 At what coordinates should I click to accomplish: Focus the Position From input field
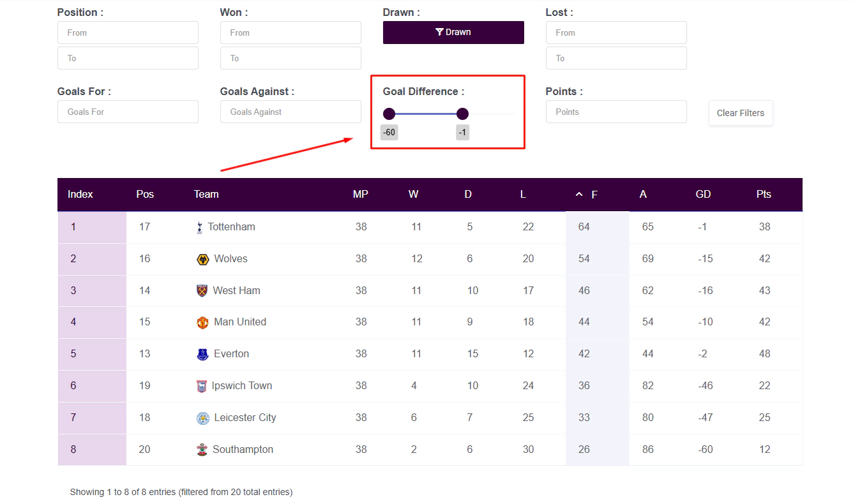point(128,33)
